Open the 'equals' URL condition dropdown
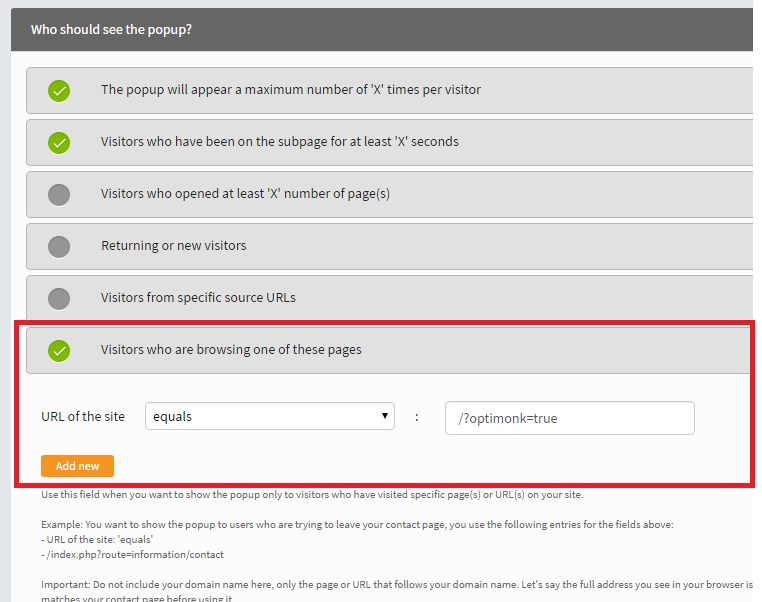 click(270, 416)
